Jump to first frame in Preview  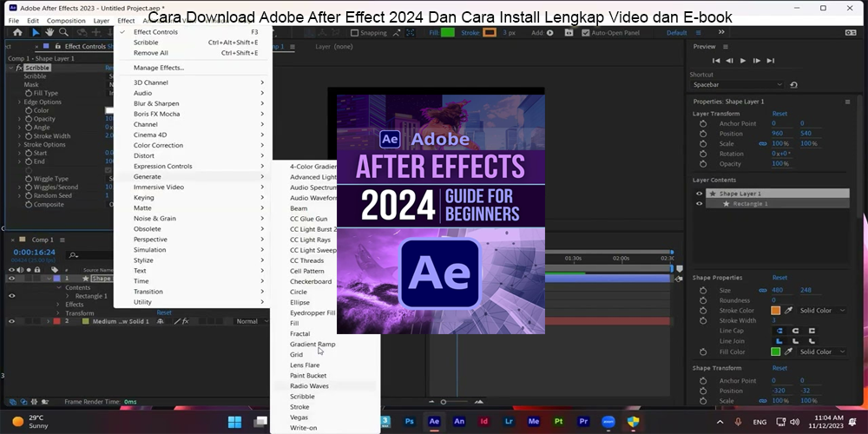tap(716, 61)
